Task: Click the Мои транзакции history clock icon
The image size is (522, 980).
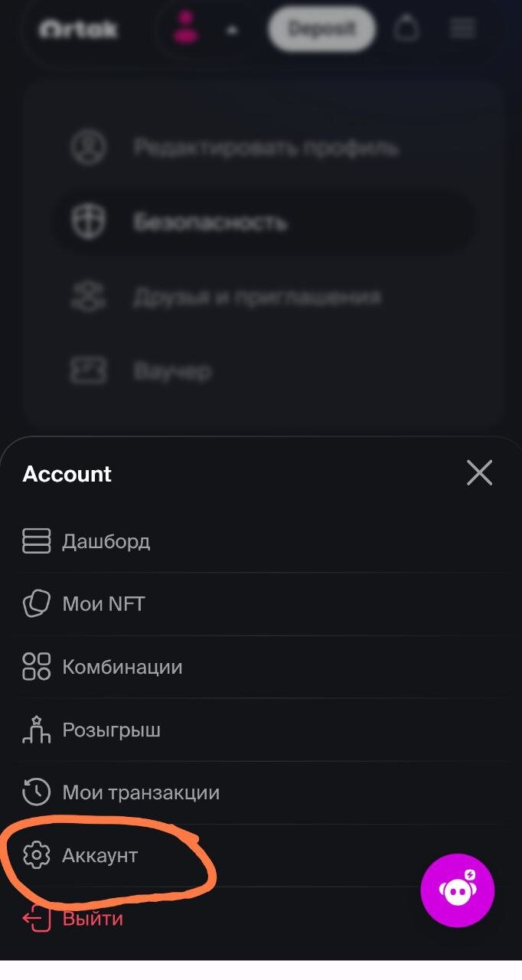Action: pos(36,792)
